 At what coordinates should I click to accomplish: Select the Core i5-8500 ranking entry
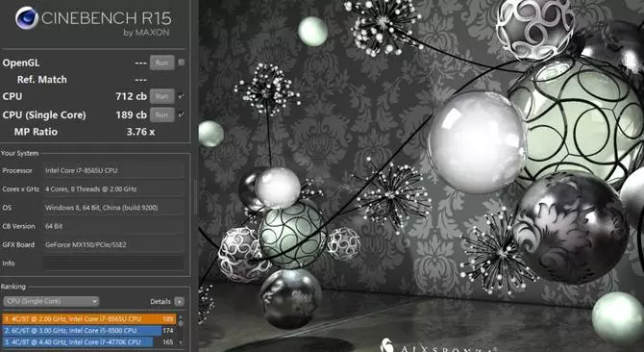coord(89,331)
